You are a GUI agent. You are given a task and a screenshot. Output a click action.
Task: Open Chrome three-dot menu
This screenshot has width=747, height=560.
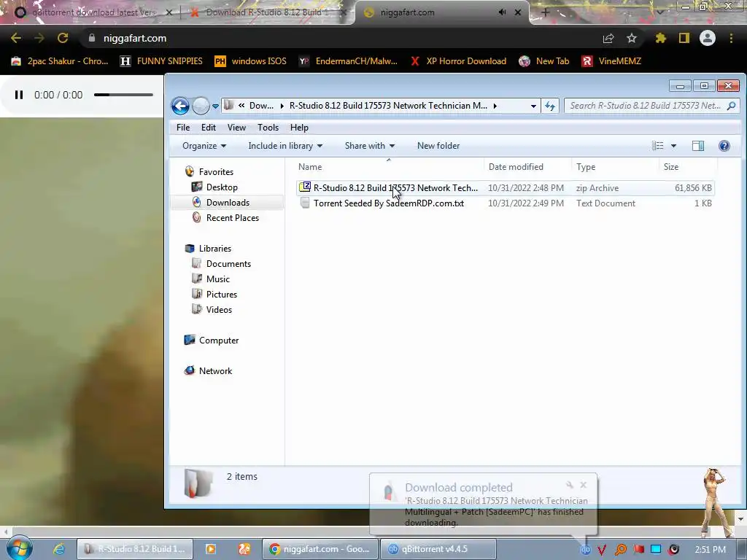point(731,38)
